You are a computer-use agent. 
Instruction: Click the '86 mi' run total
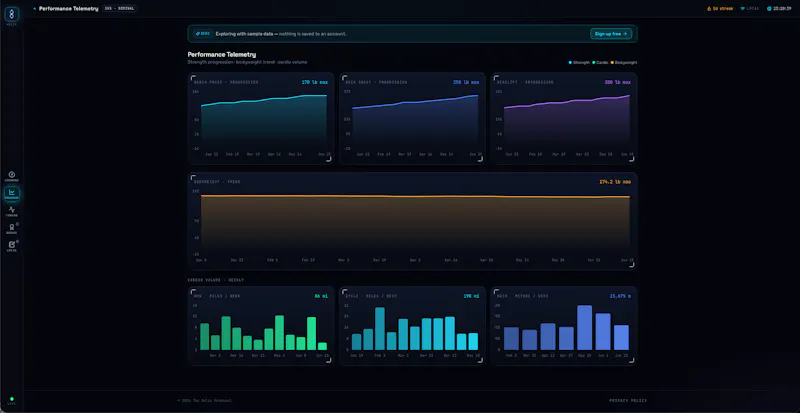click(x=320, y=296)
